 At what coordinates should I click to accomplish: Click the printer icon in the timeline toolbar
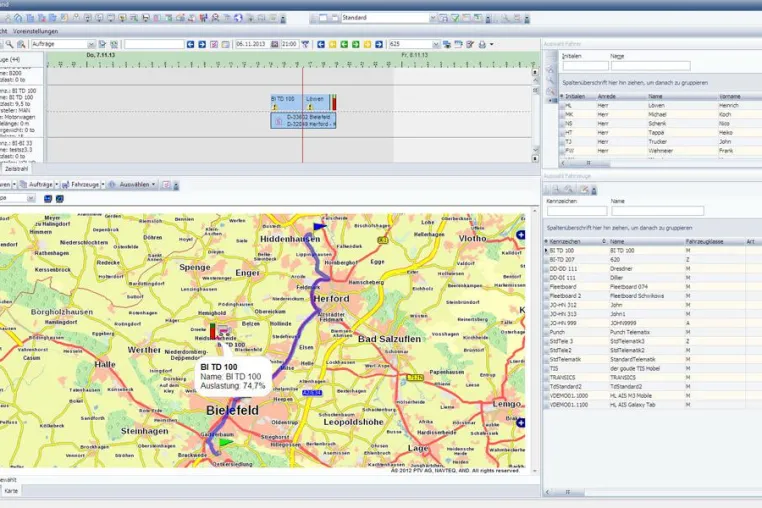point(482,44)
